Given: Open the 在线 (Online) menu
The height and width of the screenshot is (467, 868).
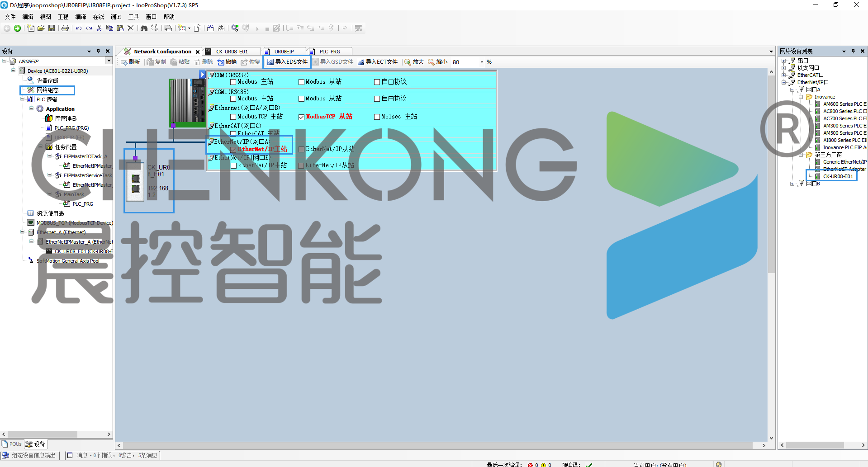Looking at the screenshot, I should pyautogui.click(x=98, y=17).
